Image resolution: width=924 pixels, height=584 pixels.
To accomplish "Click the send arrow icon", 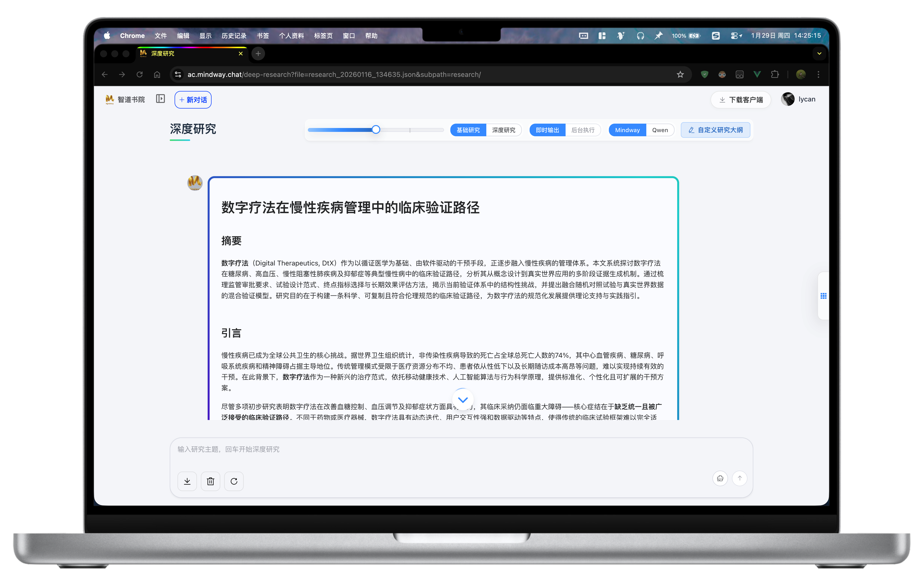I will click(x=740, y=478).
